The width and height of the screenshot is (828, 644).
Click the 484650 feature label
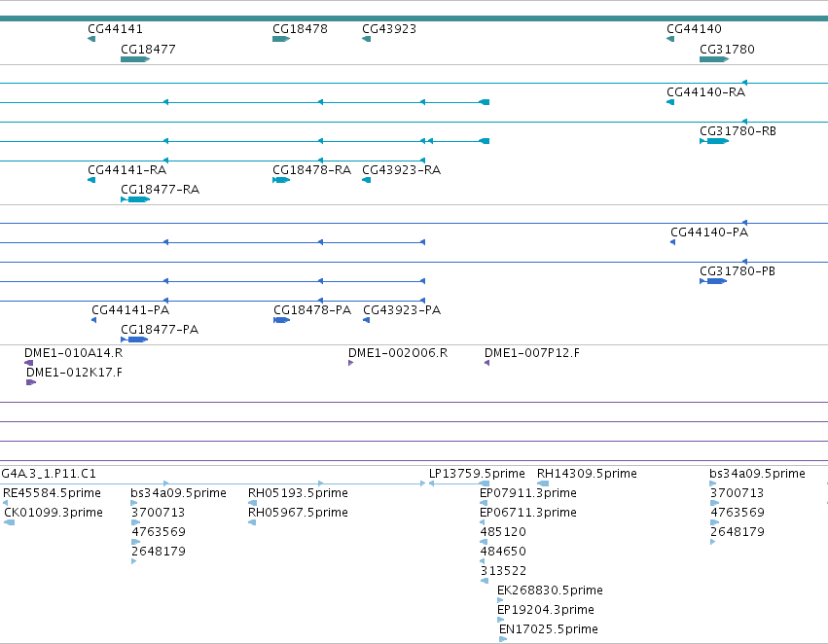503,552
